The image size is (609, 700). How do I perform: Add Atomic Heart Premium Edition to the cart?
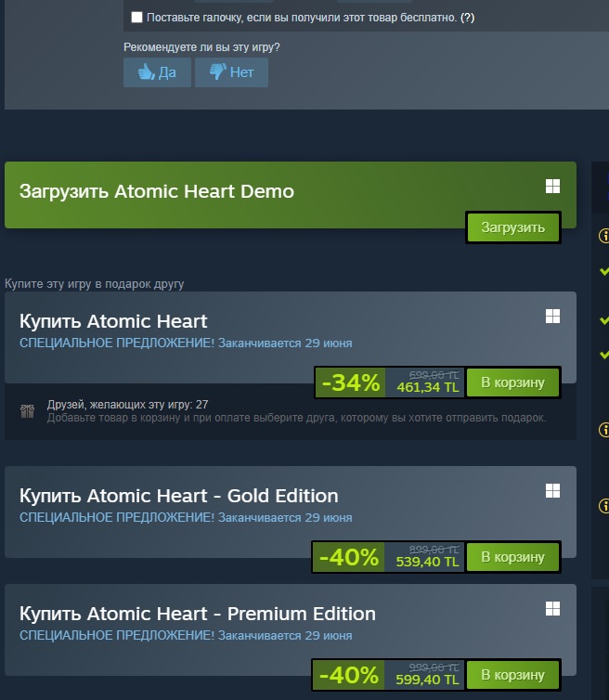tap(513, 674)
